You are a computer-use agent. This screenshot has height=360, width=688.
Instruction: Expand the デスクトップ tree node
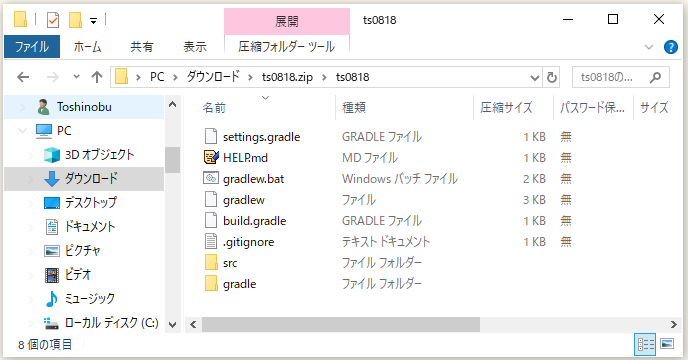pos(30,202)
